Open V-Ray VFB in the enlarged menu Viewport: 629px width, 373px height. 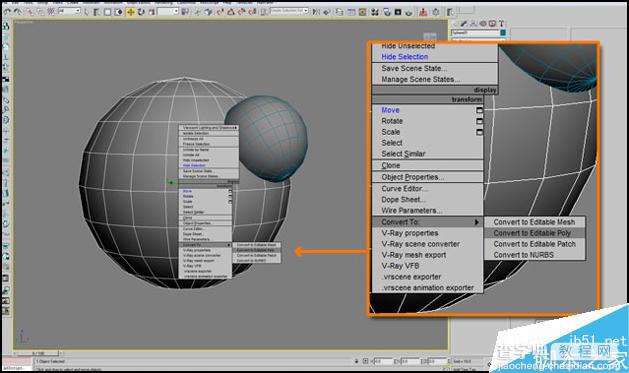400,266
